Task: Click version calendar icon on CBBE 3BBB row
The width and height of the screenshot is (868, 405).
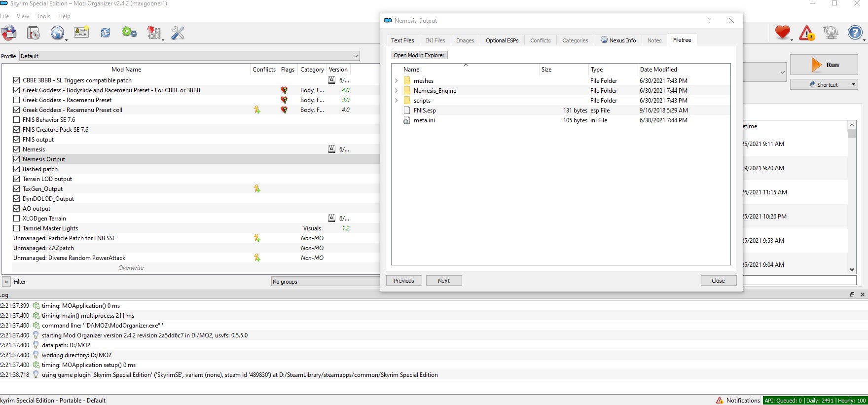Action: coord(332,80)
